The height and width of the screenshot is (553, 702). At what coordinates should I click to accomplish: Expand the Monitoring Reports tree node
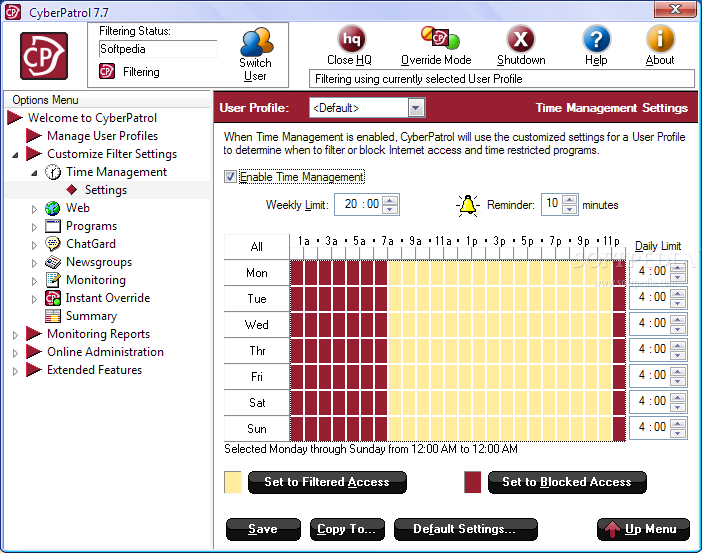(x=16, y=335)
